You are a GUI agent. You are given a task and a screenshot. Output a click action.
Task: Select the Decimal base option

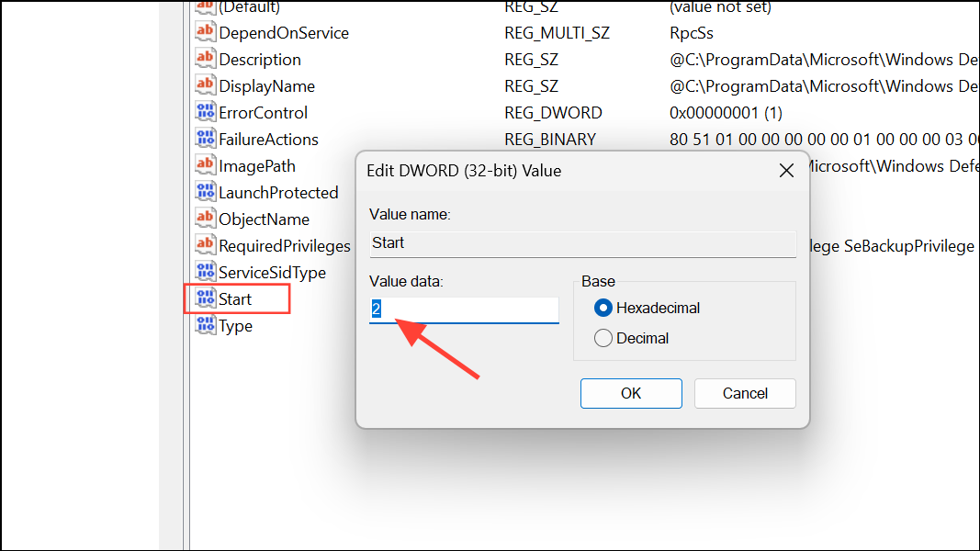coord(603,338)
